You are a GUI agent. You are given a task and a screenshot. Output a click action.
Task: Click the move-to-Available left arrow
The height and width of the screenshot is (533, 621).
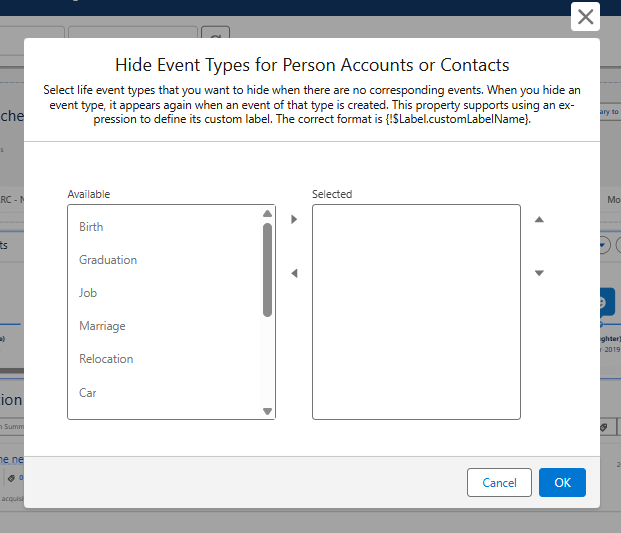pyautogui.click(x=294, y=273)
